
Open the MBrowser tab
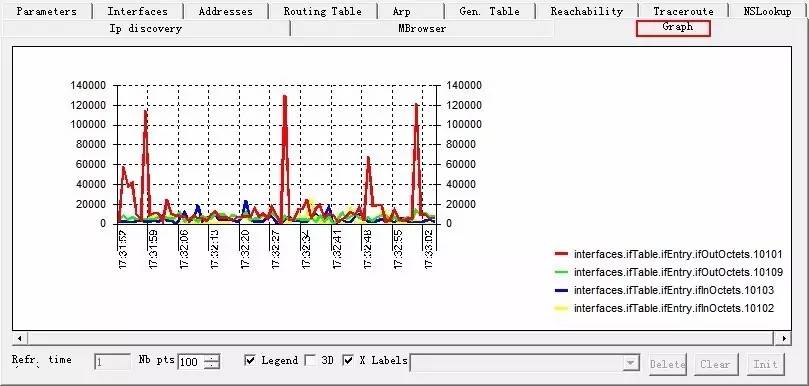tap(422, 29)
